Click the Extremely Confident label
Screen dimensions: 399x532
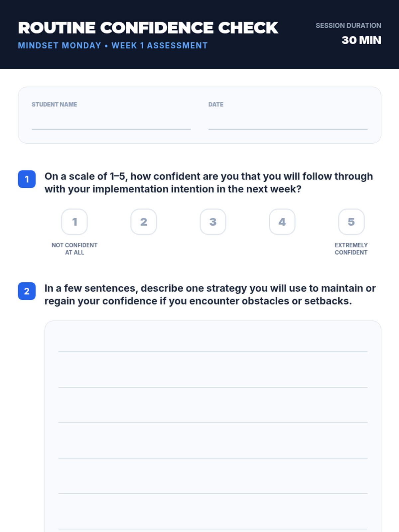click(x=351, y=249)
